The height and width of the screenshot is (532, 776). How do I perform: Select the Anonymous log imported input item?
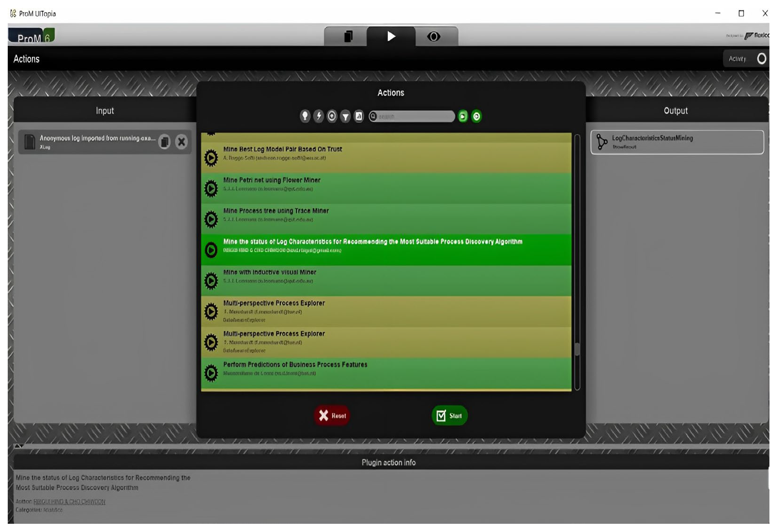pyautogui.click(x=105, y=142)
